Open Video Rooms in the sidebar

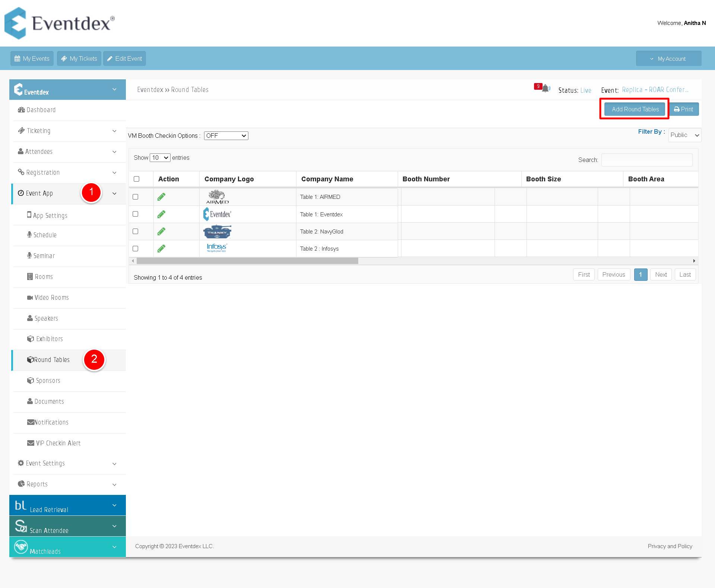51,298
